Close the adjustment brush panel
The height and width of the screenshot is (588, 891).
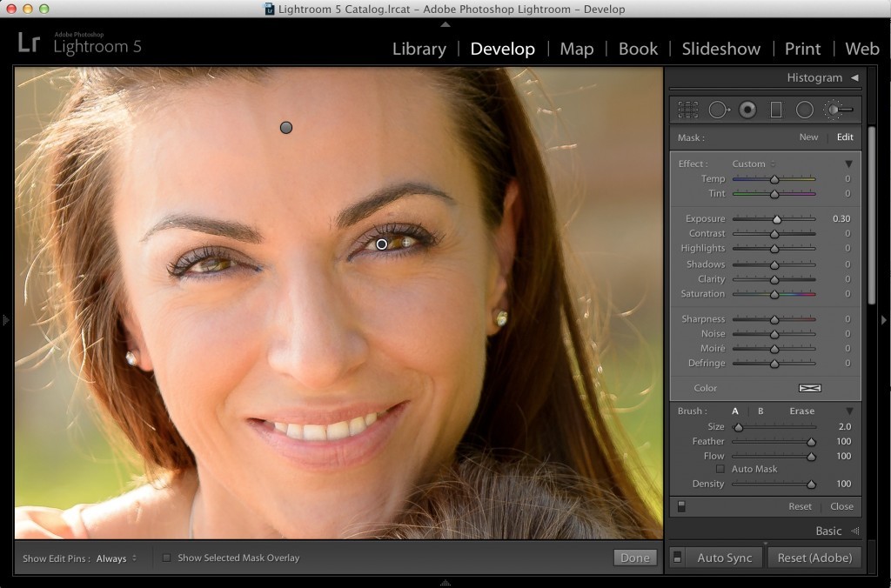[x=841, y=506]
